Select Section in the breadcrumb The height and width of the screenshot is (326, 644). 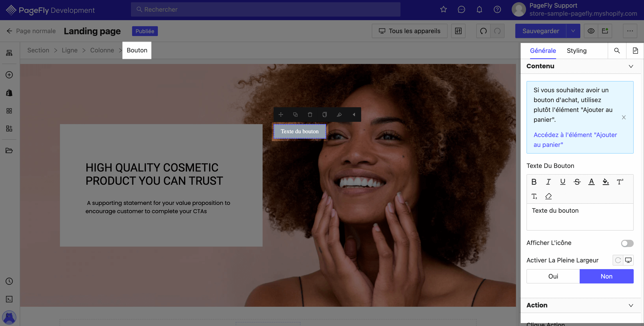click(x=38, y=50)
